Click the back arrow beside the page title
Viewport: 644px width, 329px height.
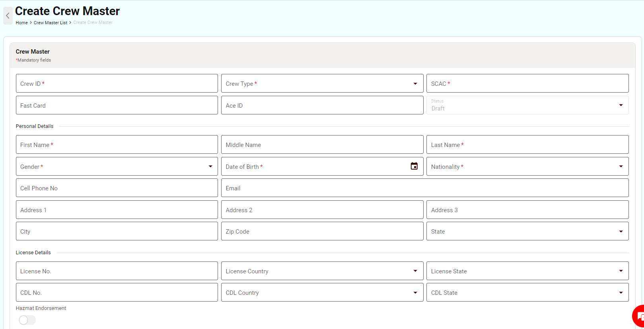[8, 16]
